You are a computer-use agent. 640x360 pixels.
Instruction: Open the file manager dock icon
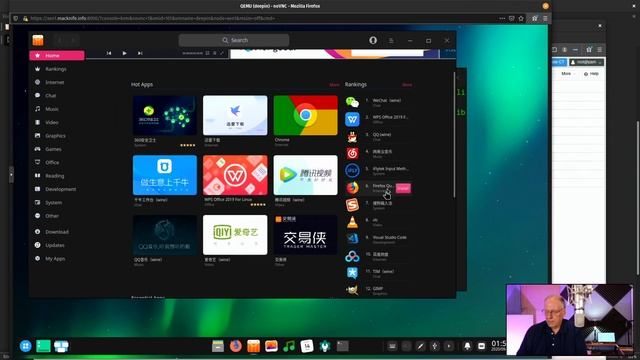tap(218, 346)
